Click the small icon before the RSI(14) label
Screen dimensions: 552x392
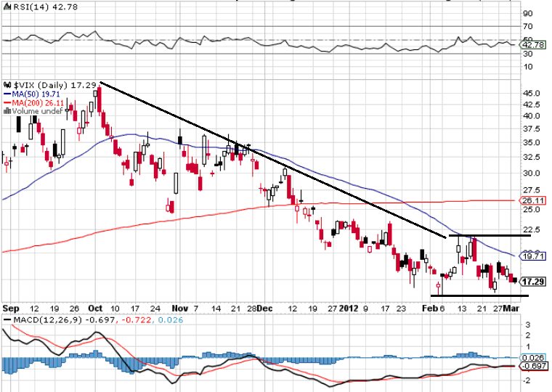pos(7,7)
